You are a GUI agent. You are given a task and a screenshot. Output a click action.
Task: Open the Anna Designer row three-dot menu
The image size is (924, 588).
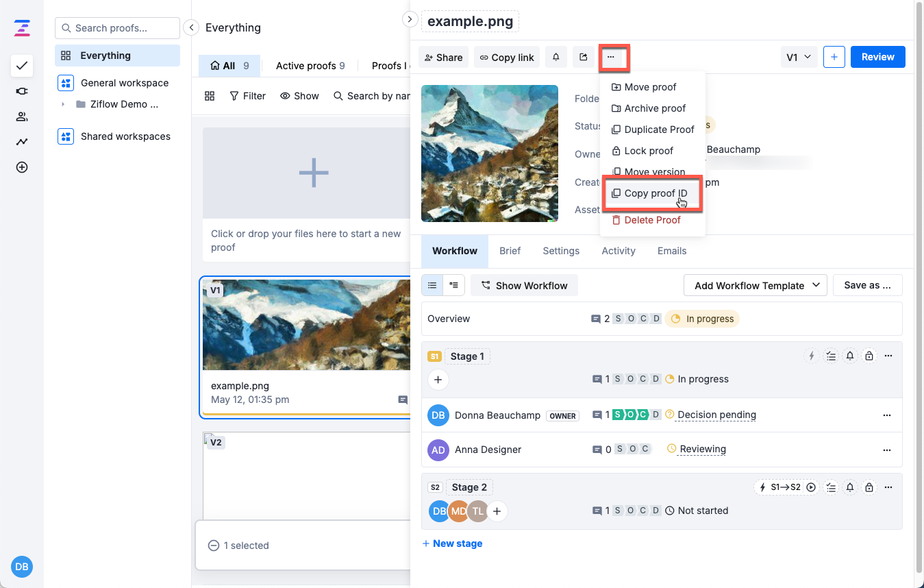(887, 450)
